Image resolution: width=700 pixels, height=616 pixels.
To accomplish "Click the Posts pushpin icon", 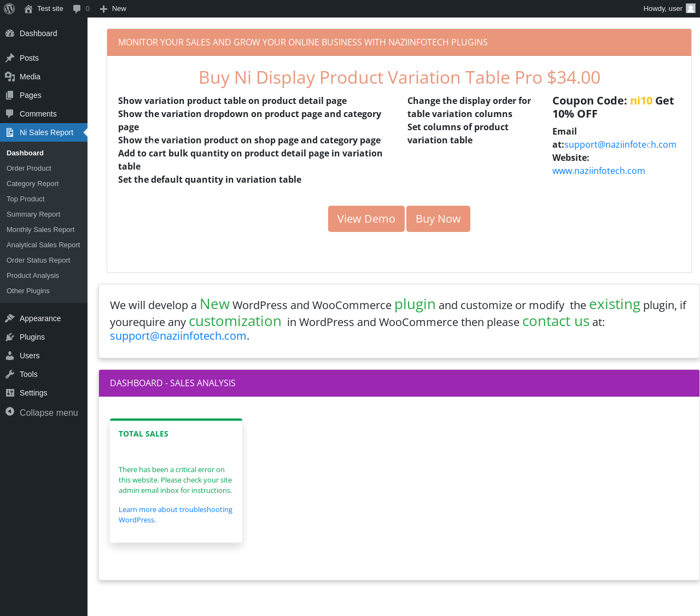I will pyautogui.click(x=10, y=58).
